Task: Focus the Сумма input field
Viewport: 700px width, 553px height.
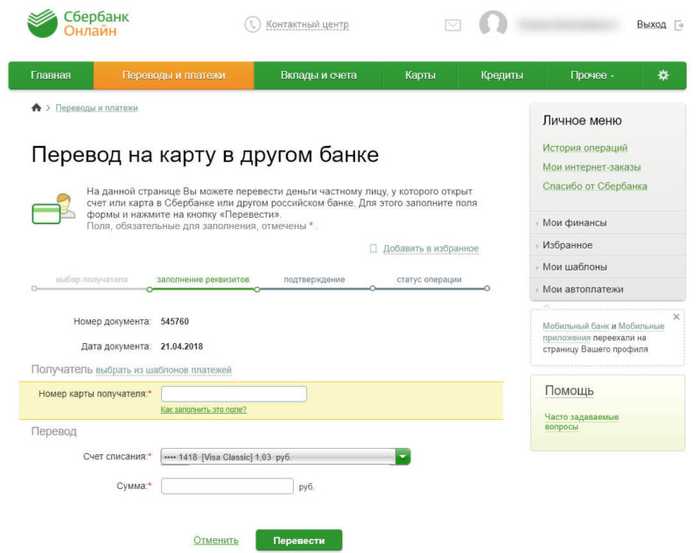Action: pos(227,486)
